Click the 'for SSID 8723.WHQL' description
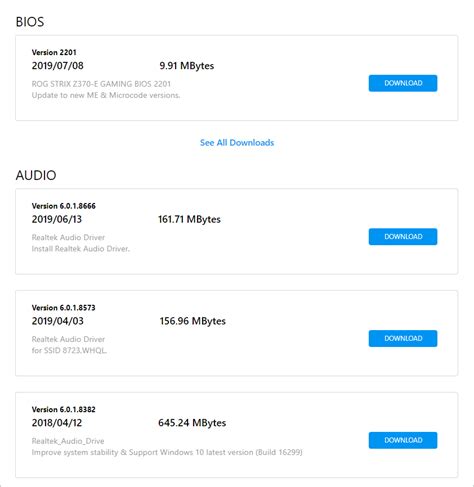The height and width of the screenshot is (487, 474). 69,350
